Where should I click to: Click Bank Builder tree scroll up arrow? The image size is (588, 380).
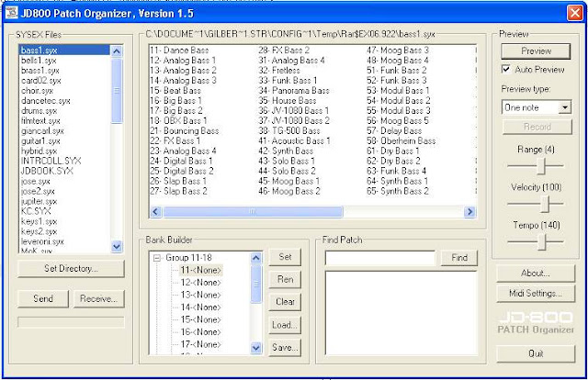pyautogui.click(x=256, y=258)
